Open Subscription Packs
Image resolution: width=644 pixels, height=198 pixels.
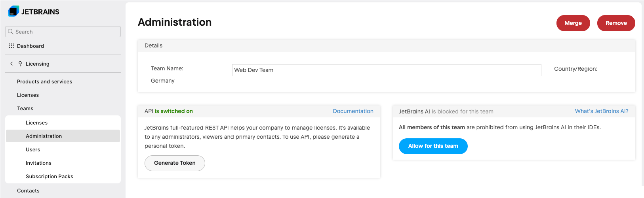50,176
